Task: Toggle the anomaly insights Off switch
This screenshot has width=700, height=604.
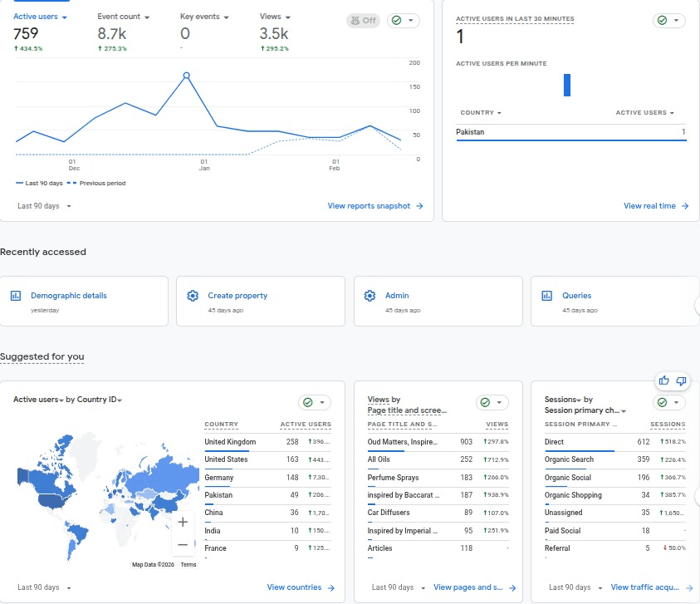Action: 362,21
